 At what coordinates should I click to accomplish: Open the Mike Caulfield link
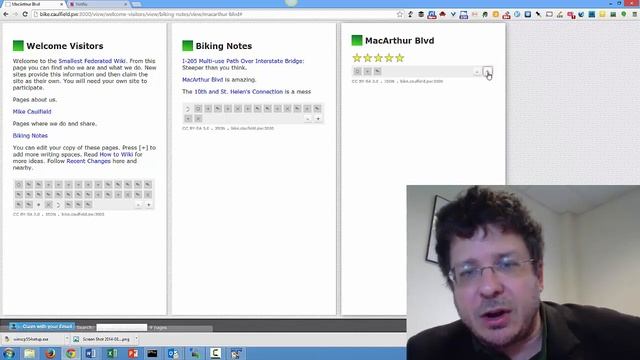coord(32,111)
